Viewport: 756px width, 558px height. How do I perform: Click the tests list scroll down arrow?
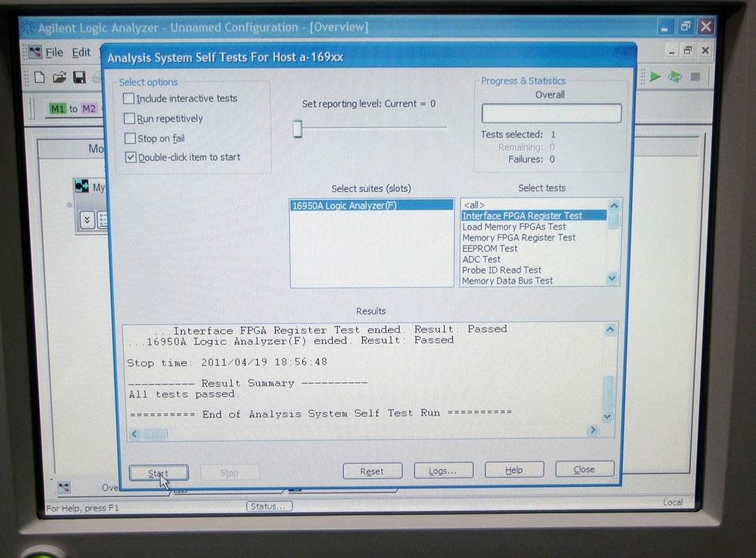tap(612, 278)
